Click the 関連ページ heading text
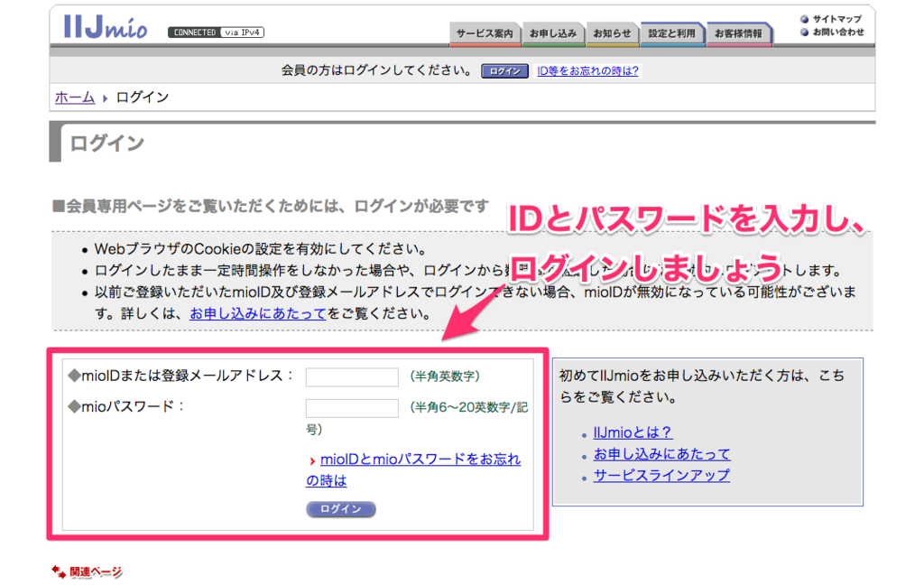The width and height of the screenshot is (924, 585). pos(96,571)
